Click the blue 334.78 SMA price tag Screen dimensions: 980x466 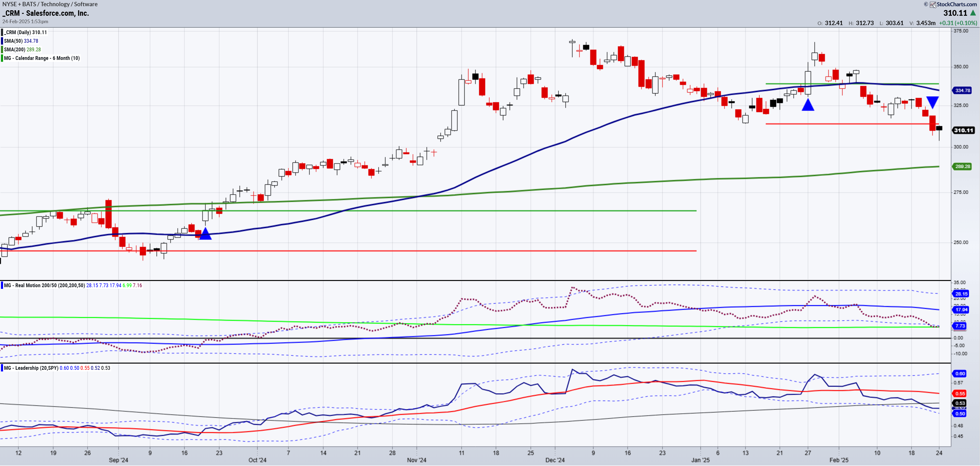pos(962,90)
